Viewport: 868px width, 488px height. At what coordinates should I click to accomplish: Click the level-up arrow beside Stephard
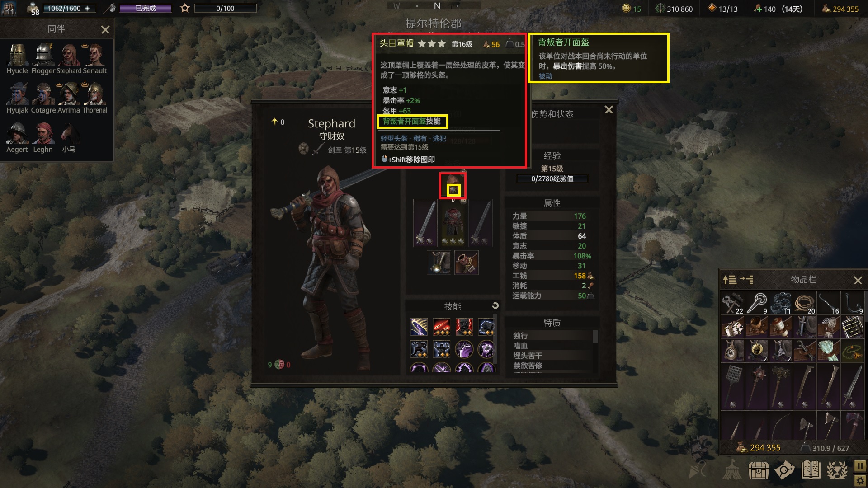274,122
